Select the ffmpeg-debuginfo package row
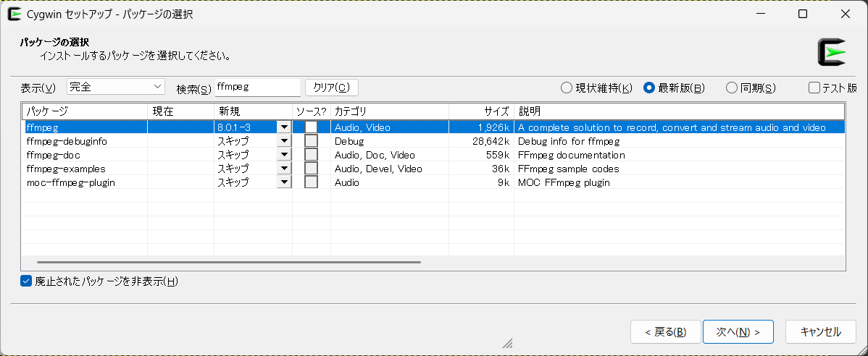868x356 pixels. point(433,141)
